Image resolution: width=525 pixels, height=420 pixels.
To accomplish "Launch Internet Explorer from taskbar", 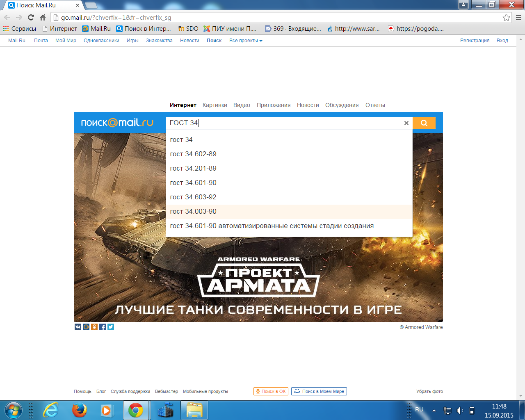I will point(51,410).
